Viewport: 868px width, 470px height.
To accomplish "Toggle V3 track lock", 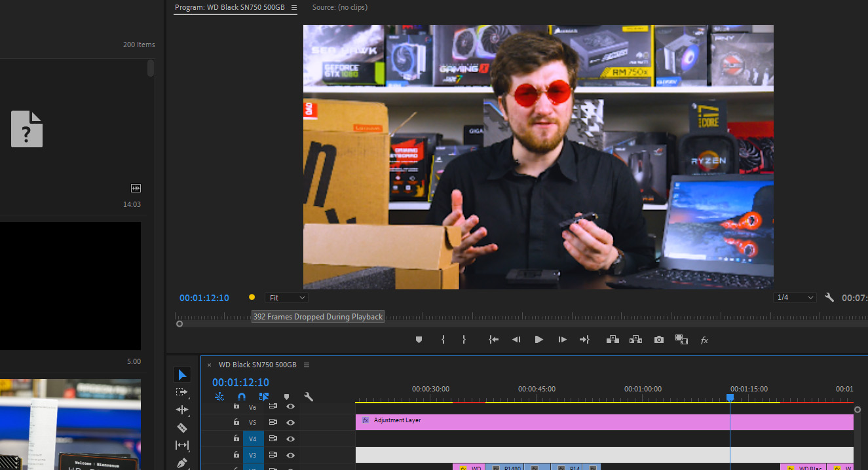I will click(x=236, y=454).
